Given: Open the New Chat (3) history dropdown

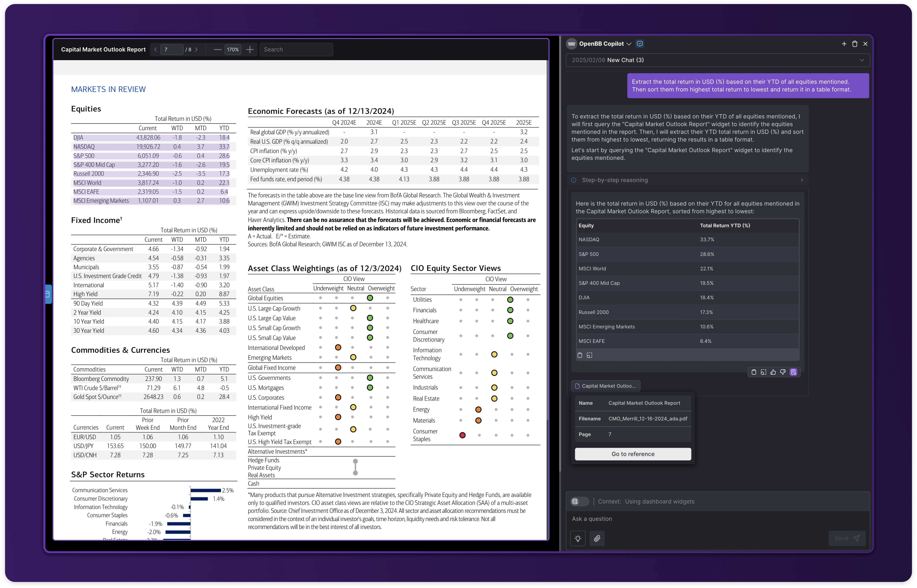Looking at the screenshot, I should tap(718, 60).
